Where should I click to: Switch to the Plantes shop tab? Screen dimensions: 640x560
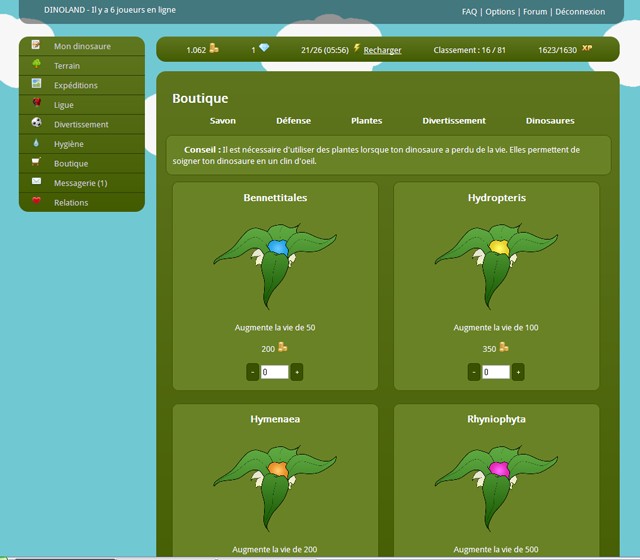click(x=367, y=121)
